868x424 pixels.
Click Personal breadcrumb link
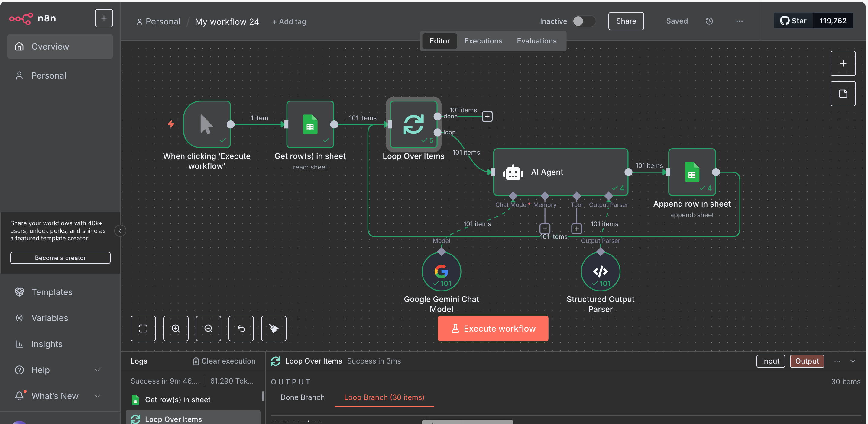click(x=158, y=21)
